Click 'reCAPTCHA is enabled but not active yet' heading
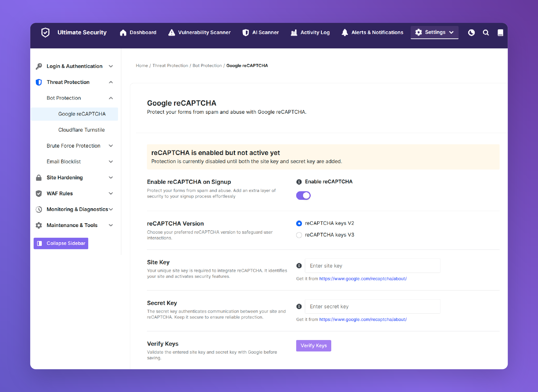 [215, 153]
